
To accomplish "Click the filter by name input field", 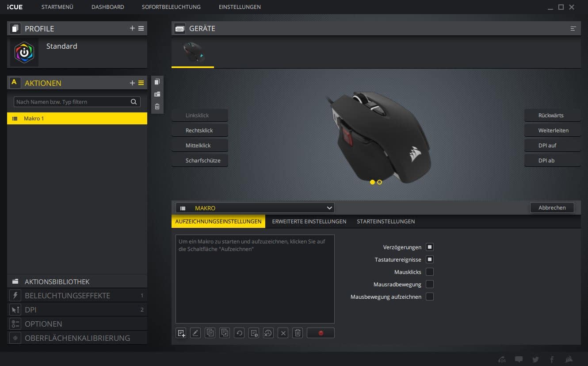I will coord(71,102).
